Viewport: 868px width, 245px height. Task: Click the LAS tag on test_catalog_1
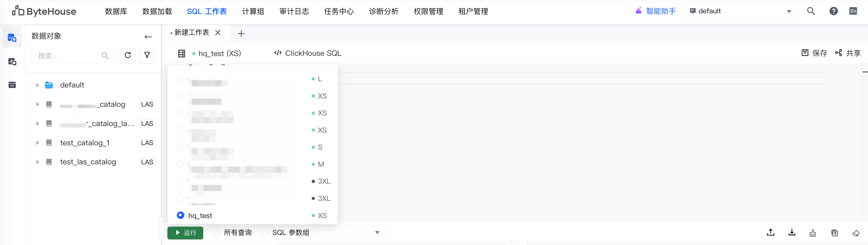point(147,143)
